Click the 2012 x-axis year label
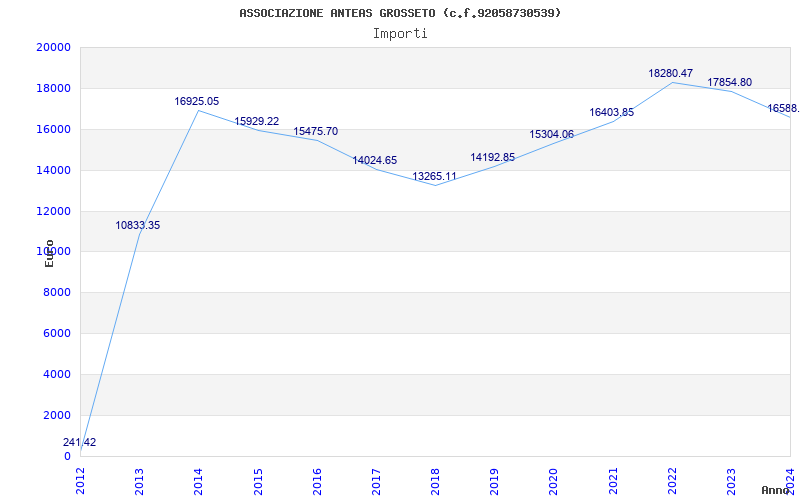 coord(81,481)
